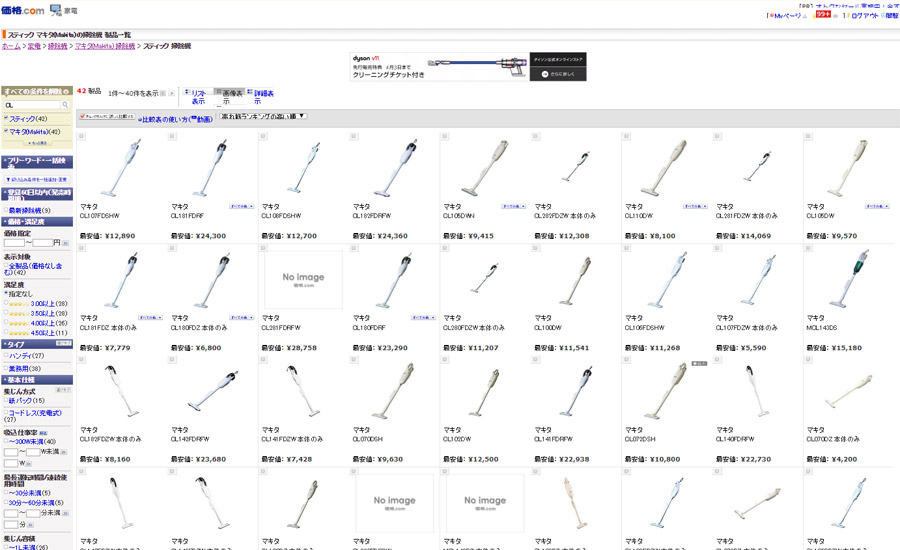Click the ログアウト link
The height and width of the screenshot is (550, 900).
tap(864, 16)
